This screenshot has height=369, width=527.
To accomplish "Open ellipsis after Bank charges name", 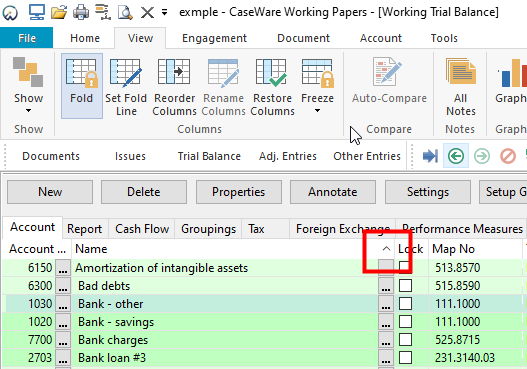I will 386,340.
